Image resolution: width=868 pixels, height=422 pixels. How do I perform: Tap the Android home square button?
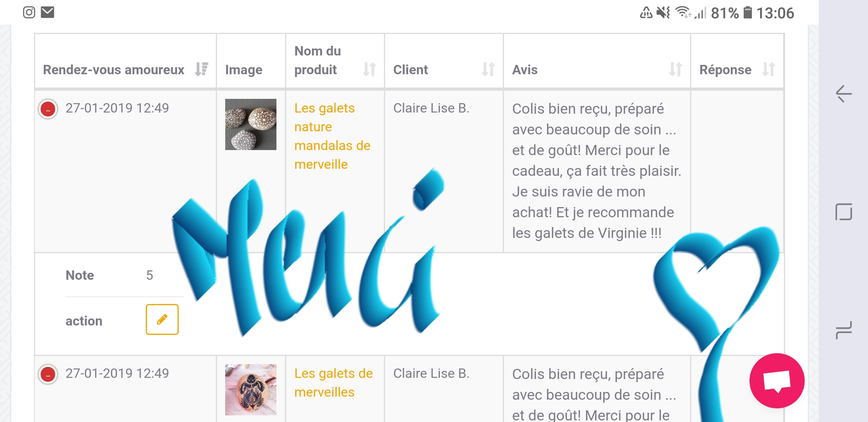click(x=844, y=212)
